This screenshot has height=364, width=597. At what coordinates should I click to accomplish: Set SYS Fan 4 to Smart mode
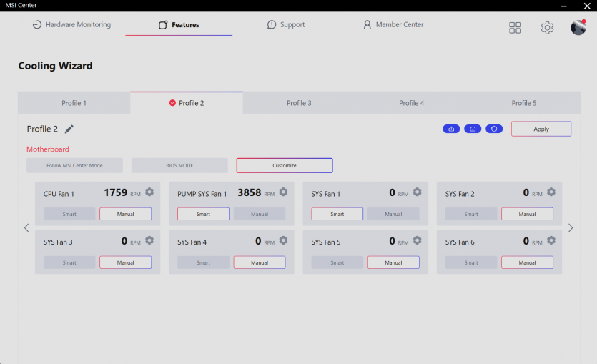203,262
